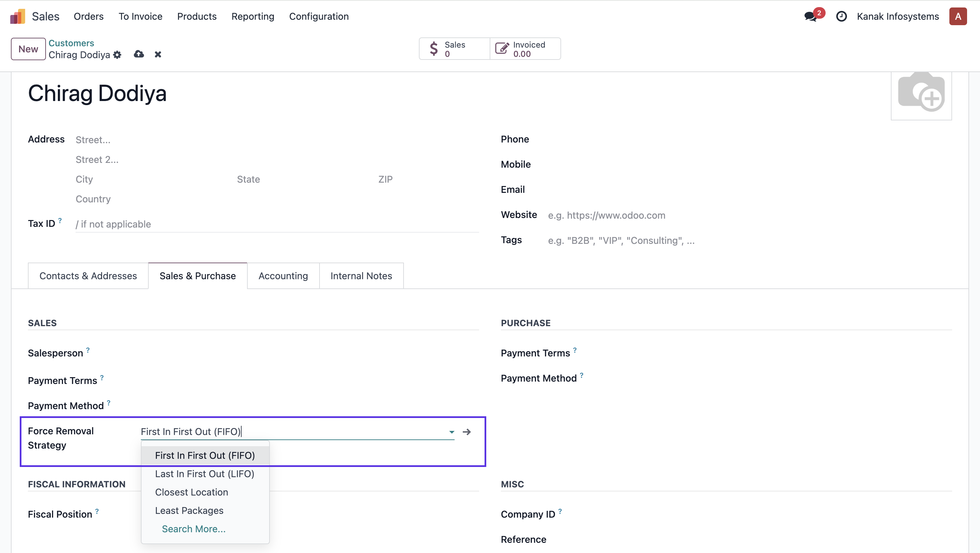Show the Salesperson help tooltip
This screenshot has width=980, height=553.
click(x=88, y=350)
